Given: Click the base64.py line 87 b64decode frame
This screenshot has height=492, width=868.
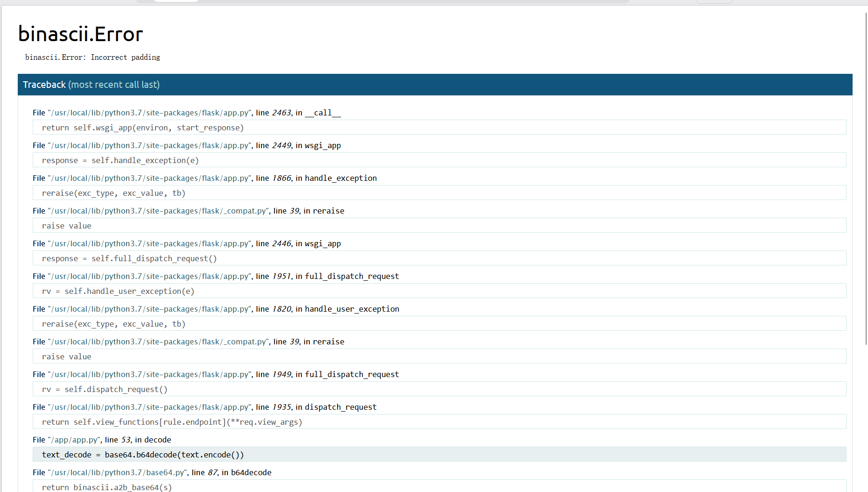Looking at the screenshot, I should pyautogui.click(x=152, y=472).
